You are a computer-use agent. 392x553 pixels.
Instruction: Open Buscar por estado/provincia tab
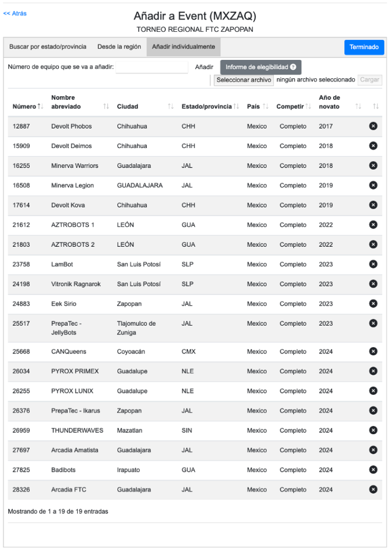pos(48,47)
